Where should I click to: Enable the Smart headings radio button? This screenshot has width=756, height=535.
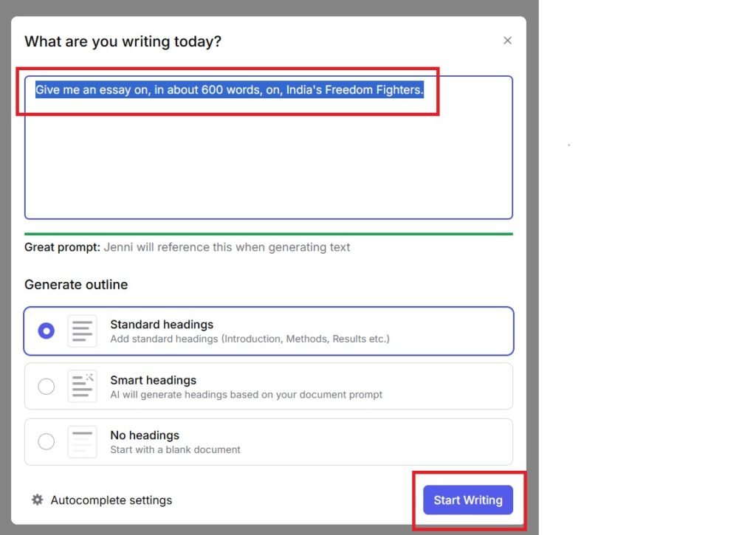pyautogui.click(x=46, y=386)
